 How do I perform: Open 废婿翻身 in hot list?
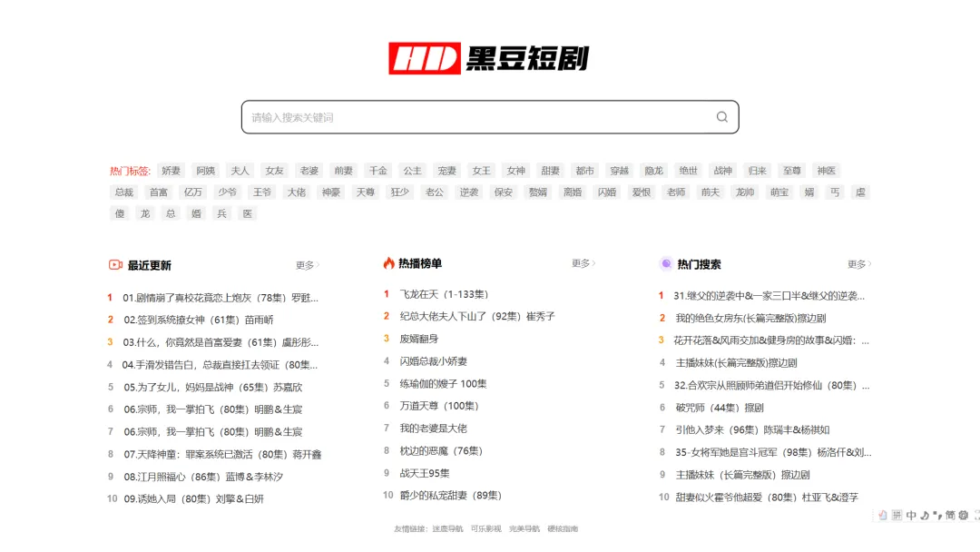[418, 339]
